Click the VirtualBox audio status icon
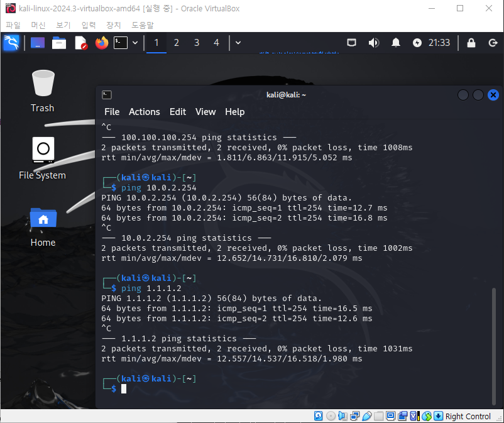 point(342,416)
